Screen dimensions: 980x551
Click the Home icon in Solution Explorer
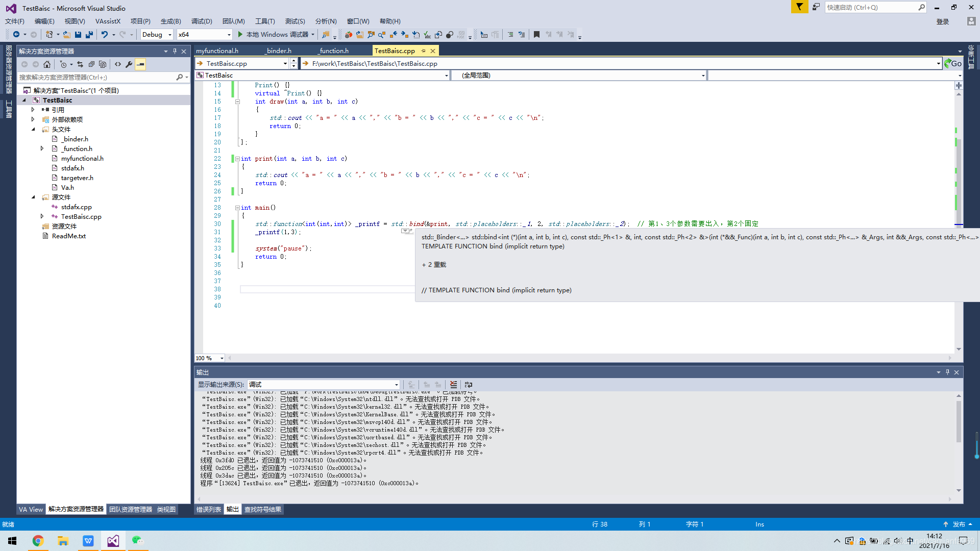pos(47,64)
